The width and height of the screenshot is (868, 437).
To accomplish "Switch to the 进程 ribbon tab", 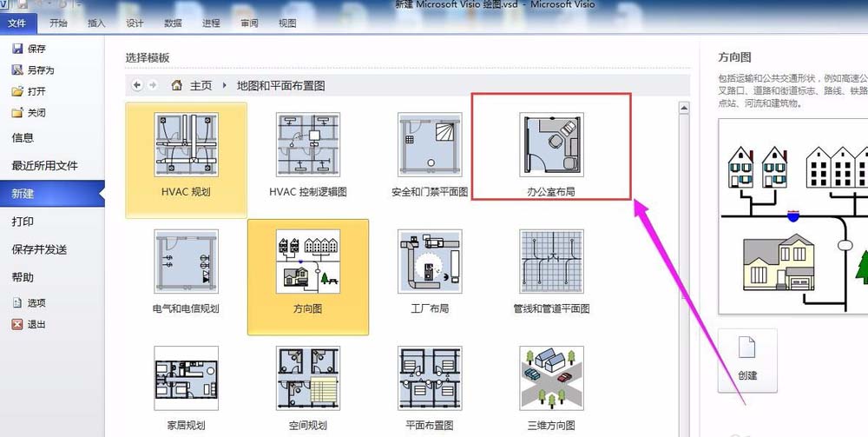I will tap(211, 23).
